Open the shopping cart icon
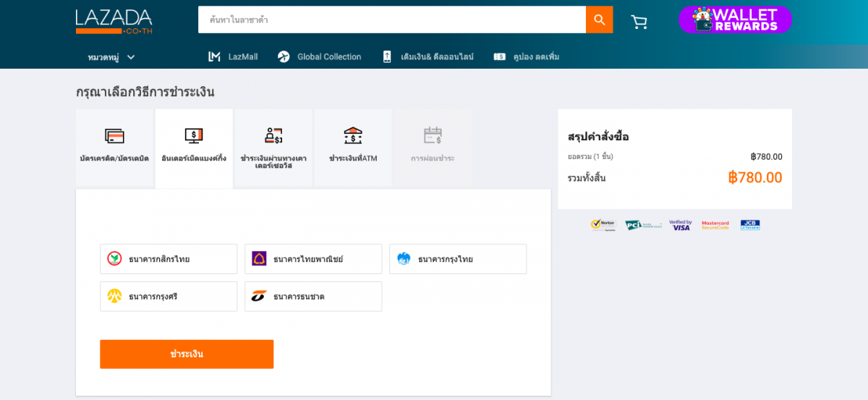 (639, 22)
